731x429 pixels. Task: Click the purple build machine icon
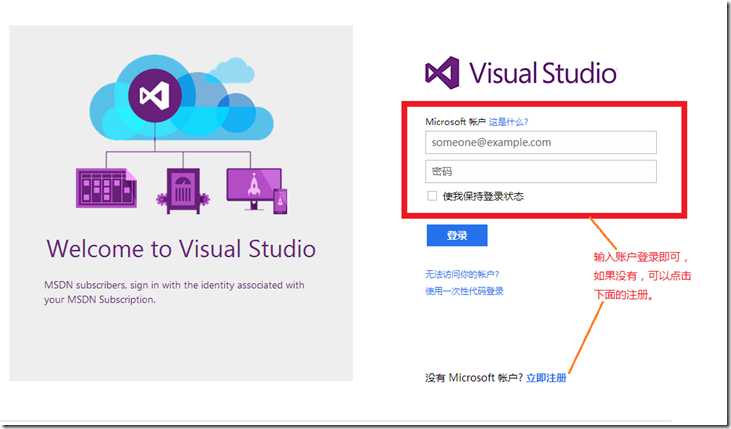183,191
